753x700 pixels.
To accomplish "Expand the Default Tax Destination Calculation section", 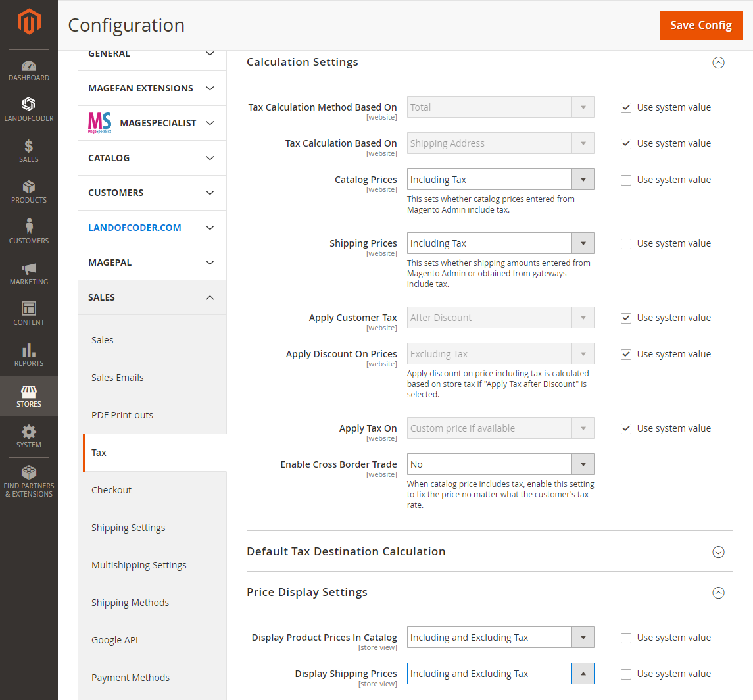I will point(718,552).
